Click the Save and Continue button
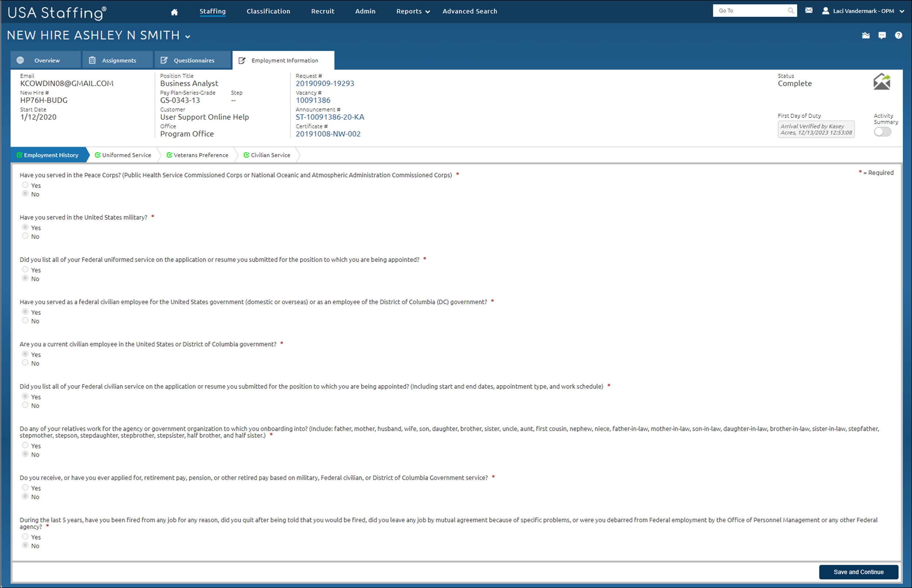 point(858,572)
